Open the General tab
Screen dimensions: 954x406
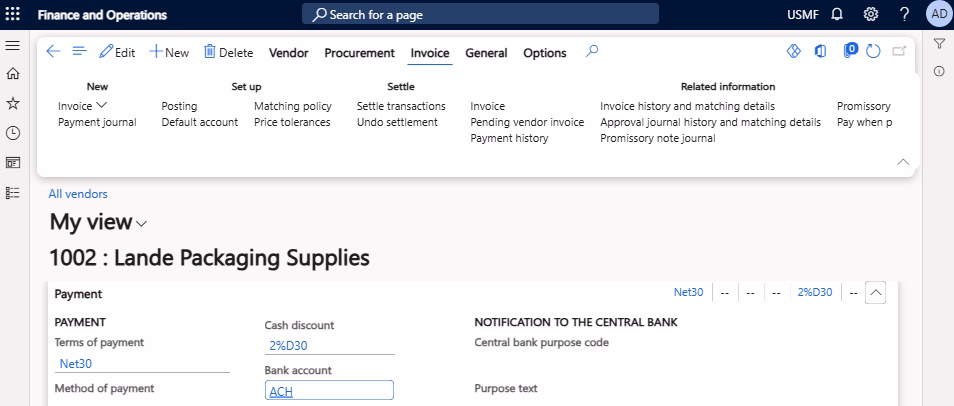[486, 53]
